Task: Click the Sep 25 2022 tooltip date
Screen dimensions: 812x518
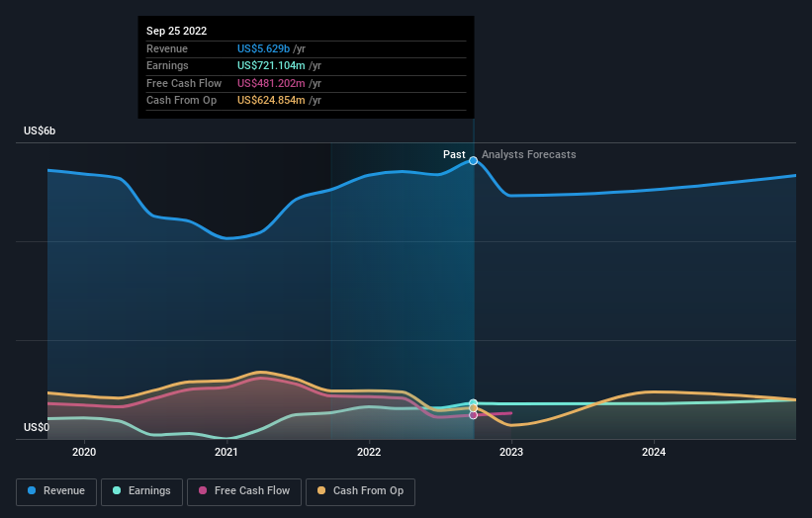Action: 177,31
